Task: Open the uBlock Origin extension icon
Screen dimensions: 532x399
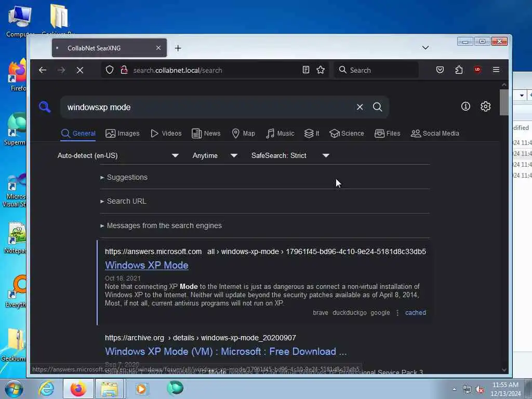Action: 477,70
